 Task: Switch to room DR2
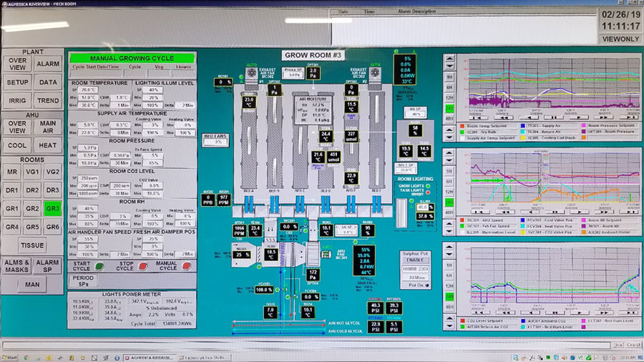32,190
